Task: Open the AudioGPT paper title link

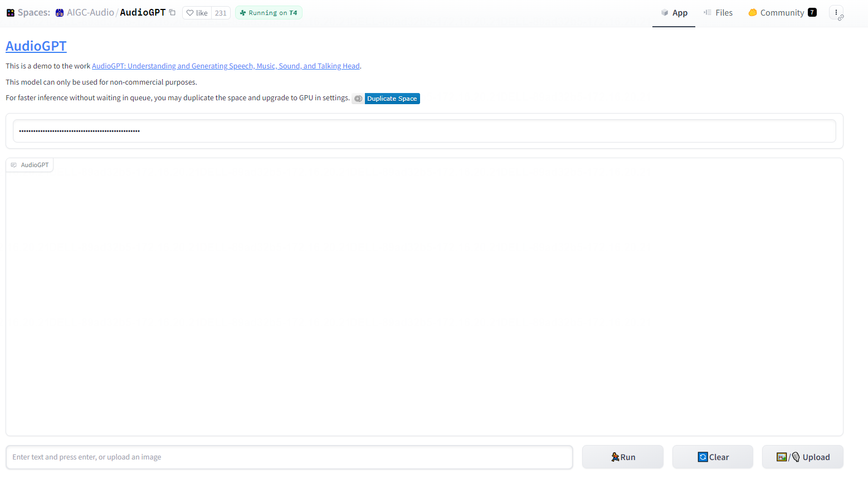Action: coord(226,66)
